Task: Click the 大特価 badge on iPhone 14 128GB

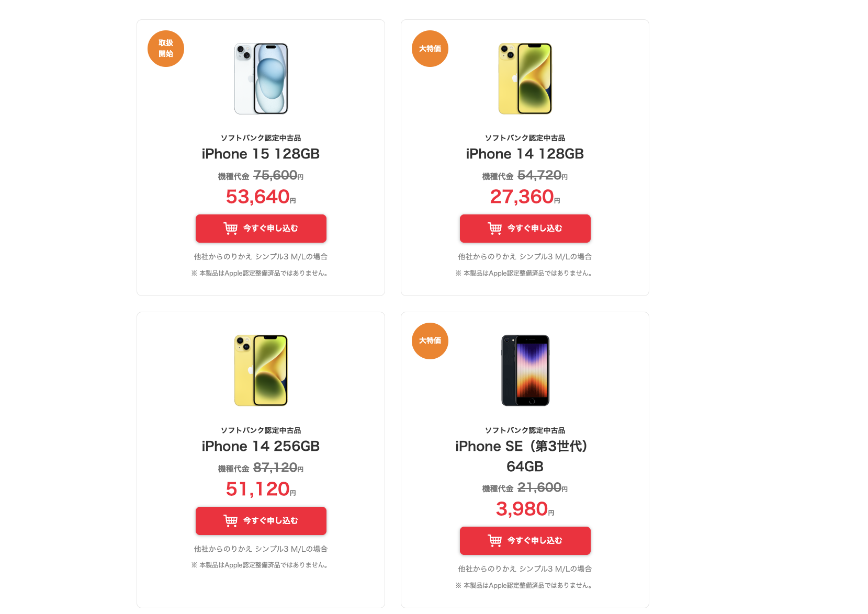Action: (430, 49)
